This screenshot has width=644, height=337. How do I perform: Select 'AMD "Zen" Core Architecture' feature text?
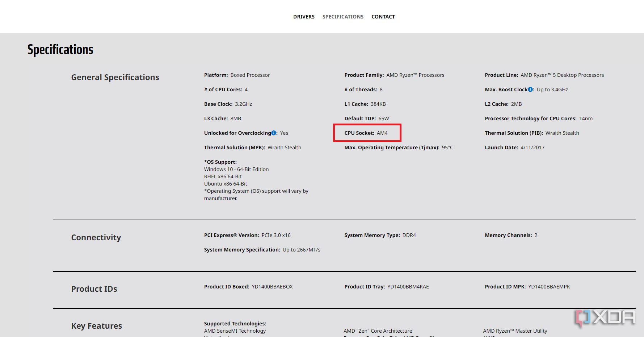click(378, 331)
